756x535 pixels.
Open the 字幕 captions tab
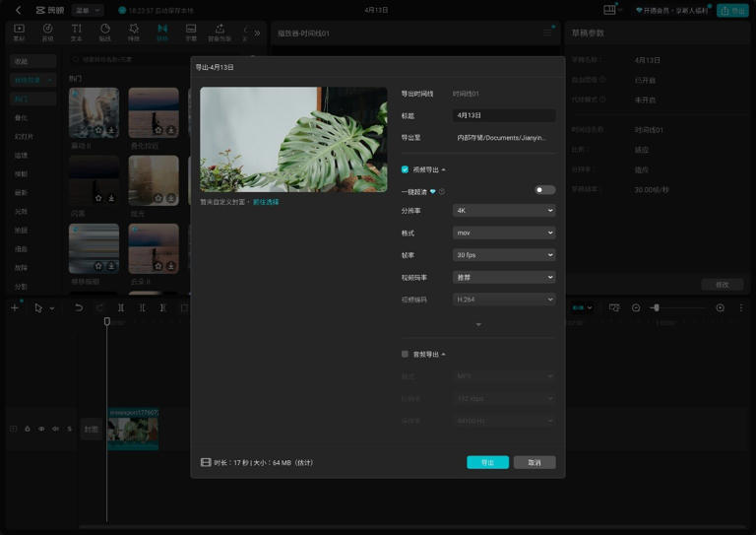[x=190, y=32]
